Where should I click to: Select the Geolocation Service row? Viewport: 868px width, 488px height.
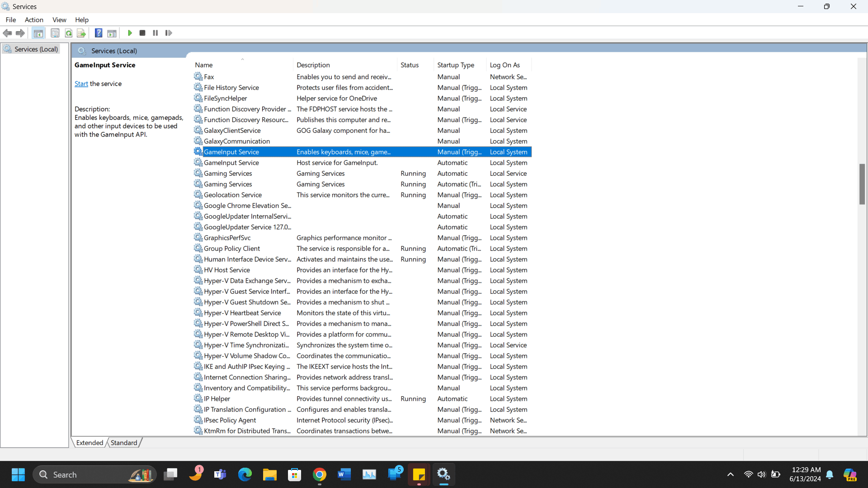(233, 195)
